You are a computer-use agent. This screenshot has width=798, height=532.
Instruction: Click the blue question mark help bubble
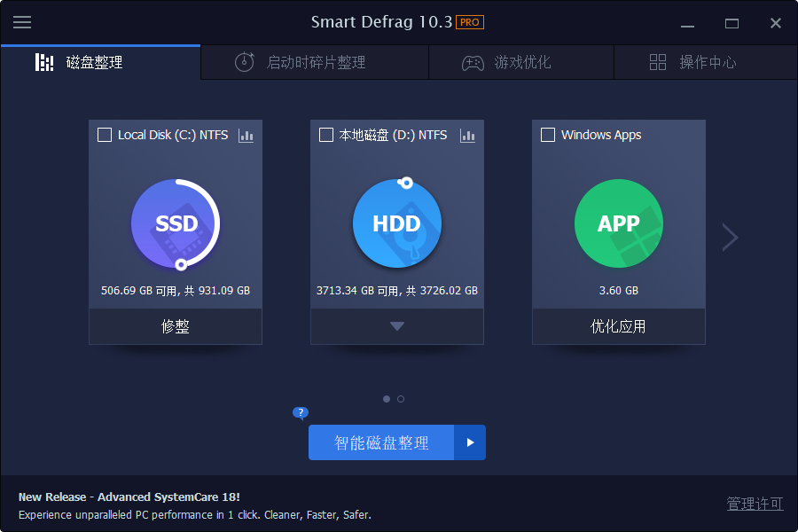301,412
